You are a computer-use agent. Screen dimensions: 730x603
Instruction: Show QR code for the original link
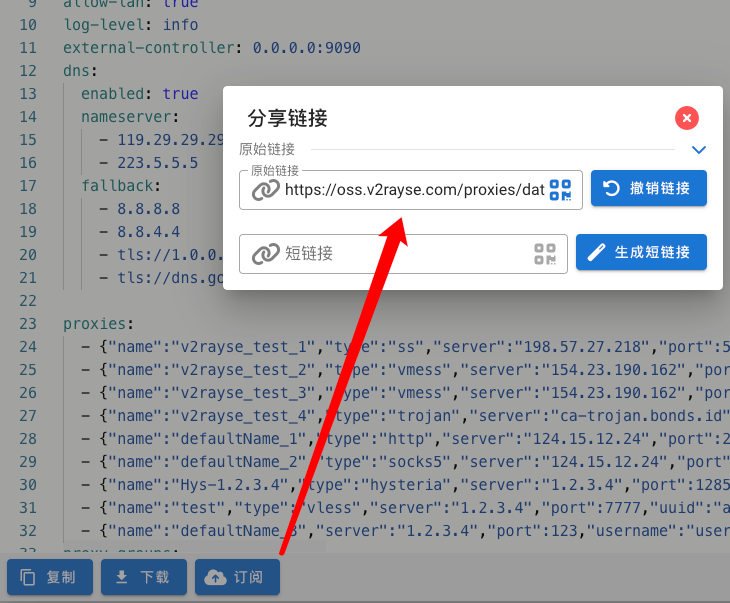click(x=561, y=190)
